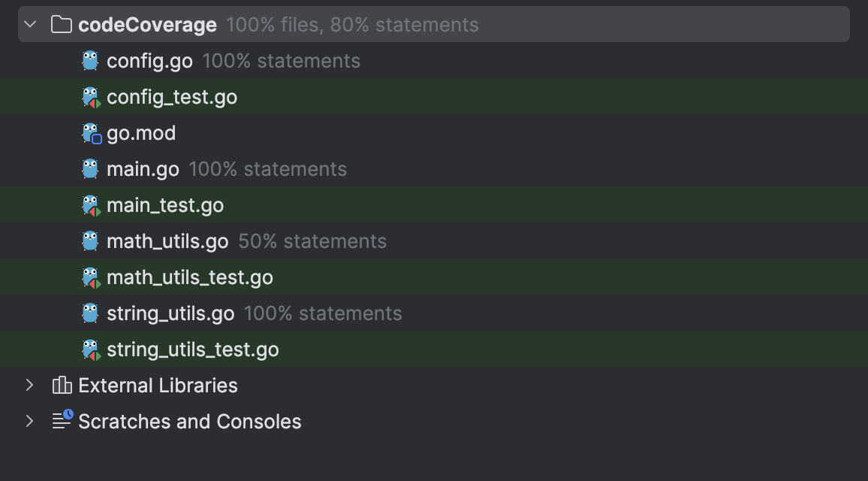Click the test icon beside main_test.go
Image resolution: width=868 pixels, height=481 pixels.
pos(89,204)
